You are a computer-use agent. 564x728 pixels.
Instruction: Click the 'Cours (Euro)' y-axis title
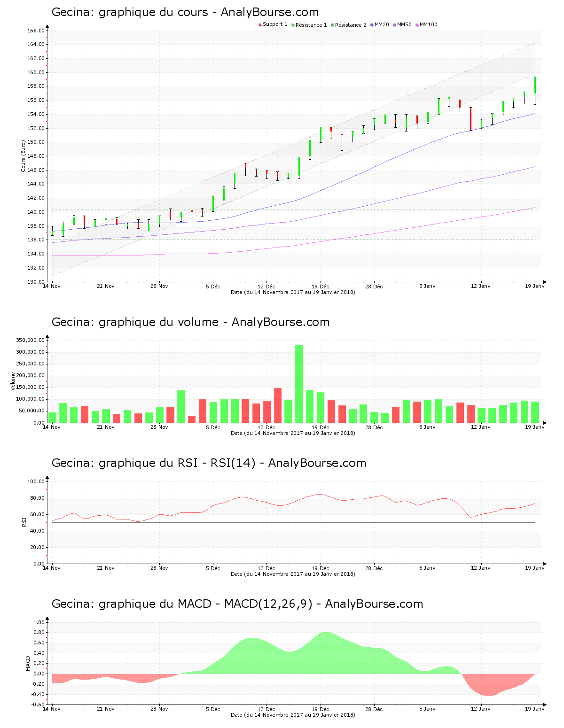click(x=23, y=156)
